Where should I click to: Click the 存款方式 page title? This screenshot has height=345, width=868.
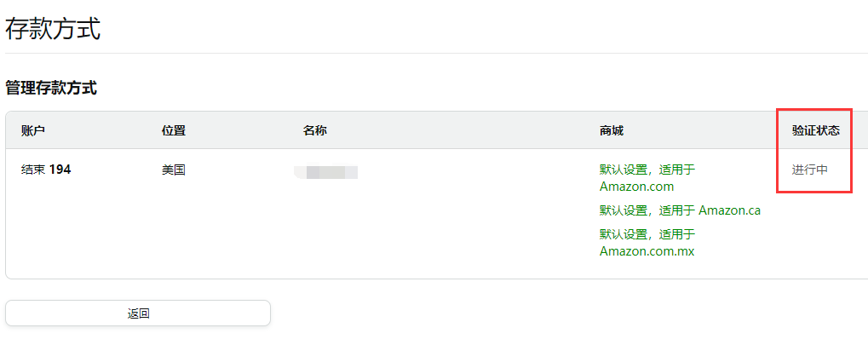[x=53, y=29]
